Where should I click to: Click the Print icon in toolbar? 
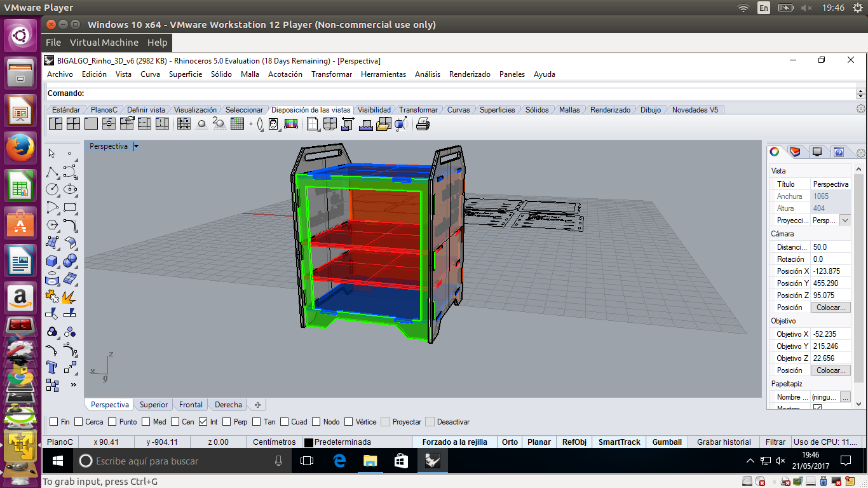[423, 124]
